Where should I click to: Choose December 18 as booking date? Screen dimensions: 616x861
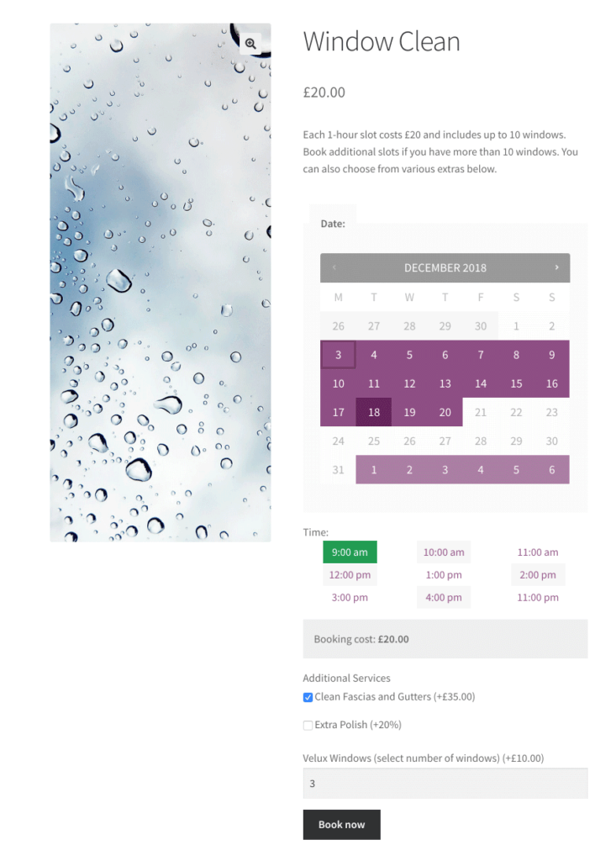tap(373, 412)
